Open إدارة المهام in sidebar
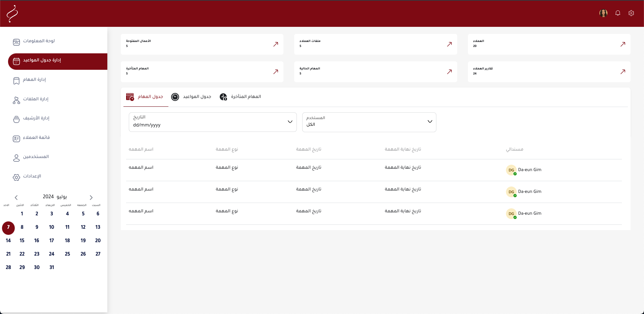The image size is (644, 314). point(34,80)
